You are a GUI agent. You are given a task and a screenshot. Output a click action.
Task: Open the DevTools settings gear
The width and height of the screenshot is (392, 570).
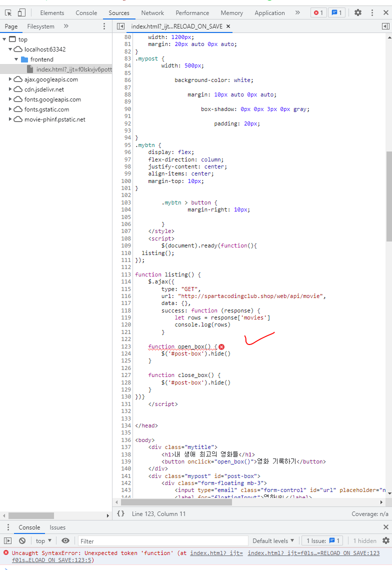point(358,12)
